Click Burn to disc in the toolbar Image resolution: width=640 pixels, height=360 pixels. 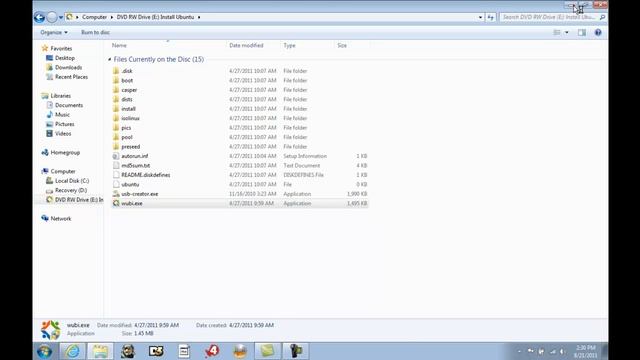95,32
